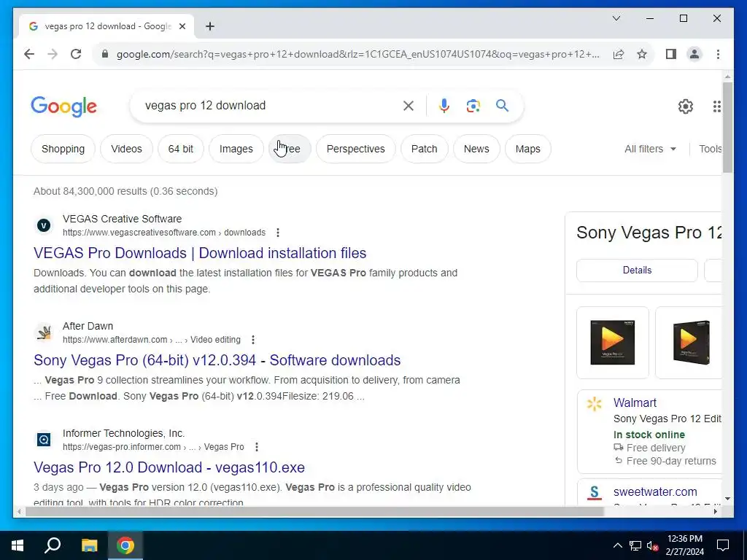Viewport: 747px width, 560px height.
Task: Open more options for Informer Technologies result
Action: (257, 447)
